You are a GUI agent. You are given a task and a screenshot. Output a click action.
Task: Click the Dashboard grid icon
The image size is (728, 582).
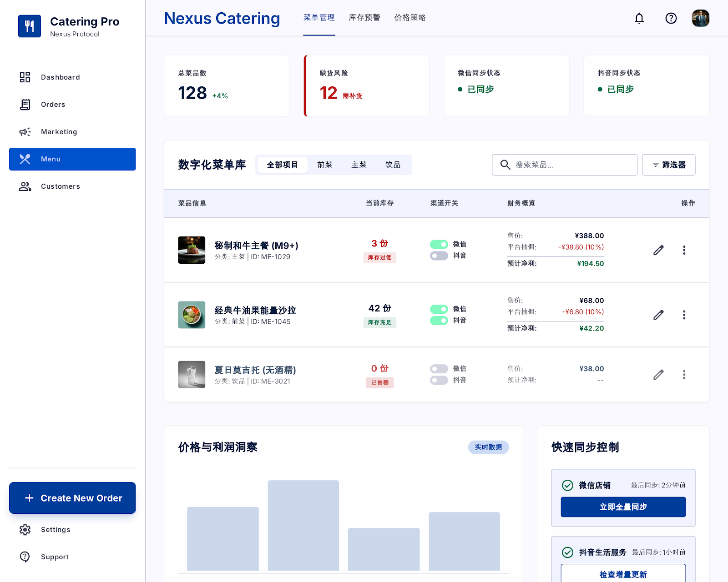[x=25, y=77]
